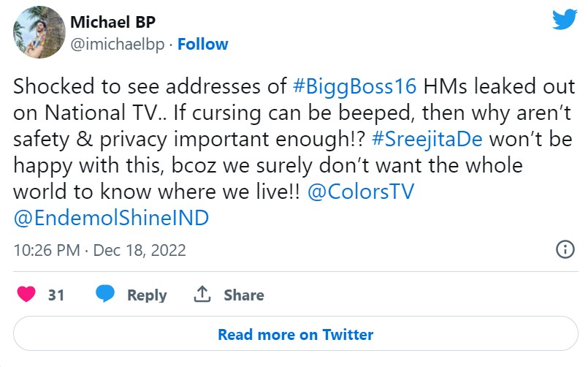Open the @imichaelbp handle link
Image resolution: width=588 pixels, height=367 pixels.
click(x=116, y=44)
